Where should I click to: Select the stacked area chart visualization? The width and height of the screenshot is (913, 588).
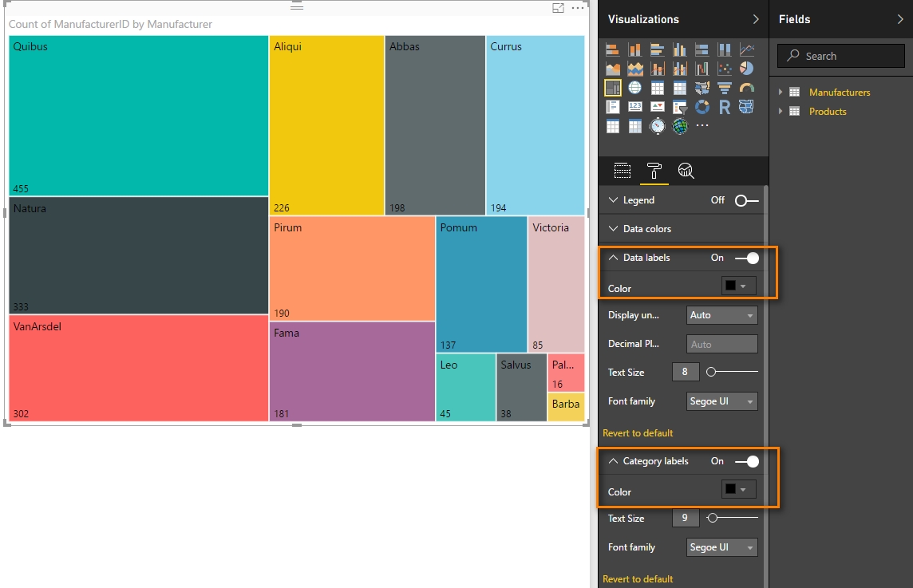[x=634, y=69]
